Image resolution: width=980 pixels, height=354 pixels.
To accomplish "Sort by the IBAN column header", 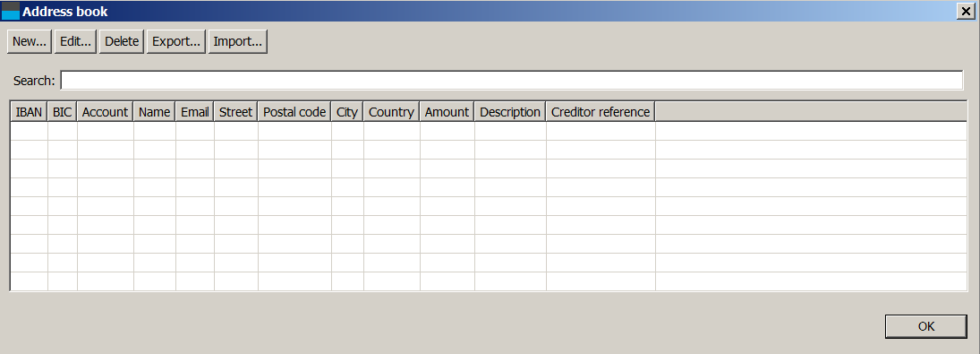I will (30, 112).
